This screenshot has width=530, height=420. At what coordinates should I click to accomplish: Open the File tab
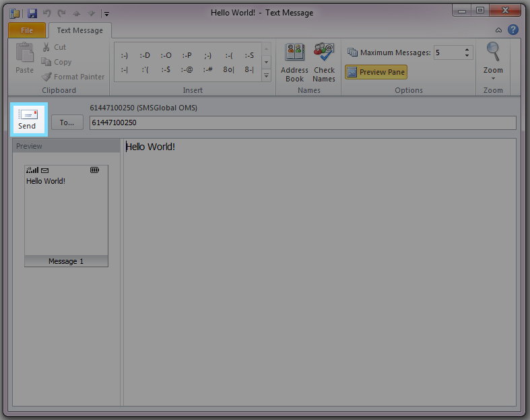click(27, 30)
